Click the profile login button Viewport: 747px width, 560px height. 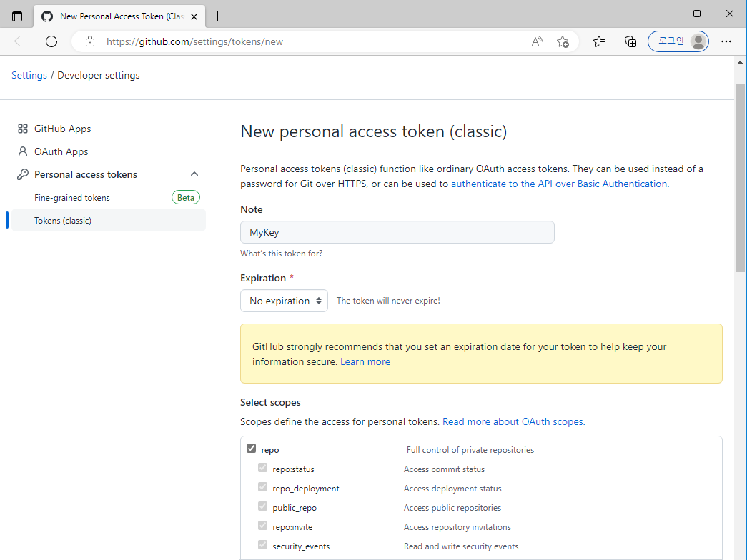[678, 41]
